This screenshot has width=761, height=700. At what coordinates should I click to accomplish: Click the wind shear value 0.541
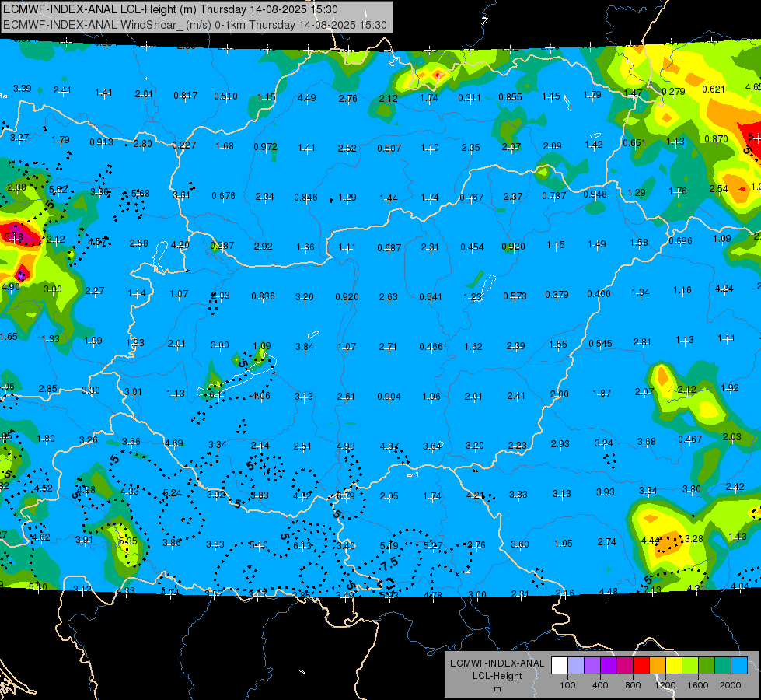pyautogui.click(x=431, y=297)
